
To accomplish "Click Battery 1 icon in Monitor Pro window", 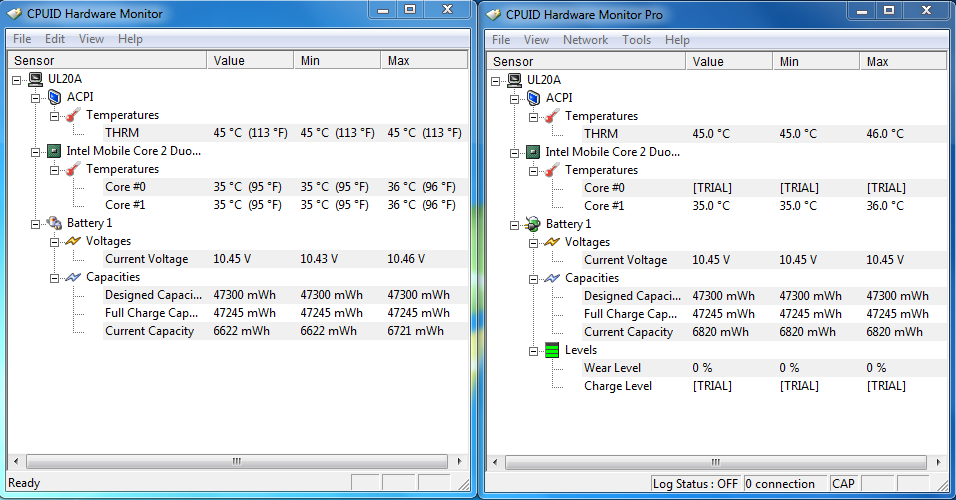I will [x=533, y=224].
